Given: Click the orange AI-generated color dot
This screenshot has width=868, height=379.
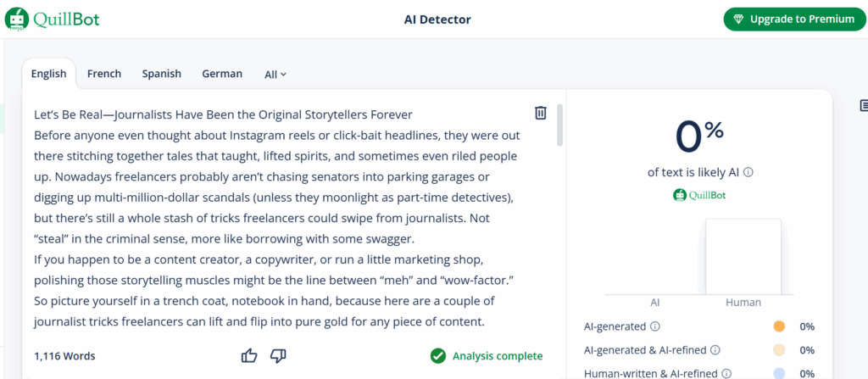Looking at the screenshot, I should pyautogui.click(x=780, y=326).
